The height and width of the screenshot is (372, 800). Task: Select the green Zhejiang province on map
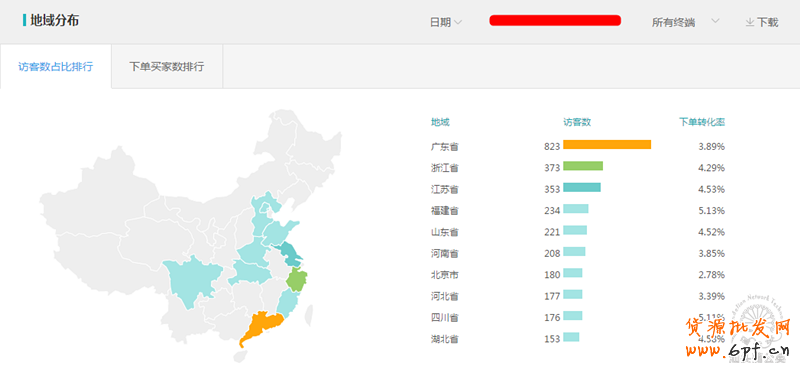click(x=296, y=280)
